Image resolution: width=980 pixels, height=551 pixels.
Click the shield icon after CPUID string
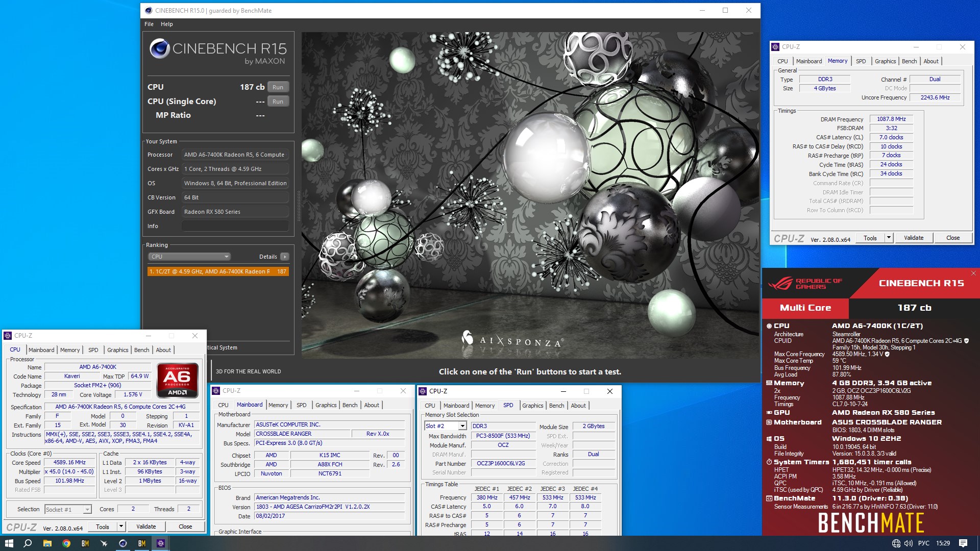click(x=966, y=341)
